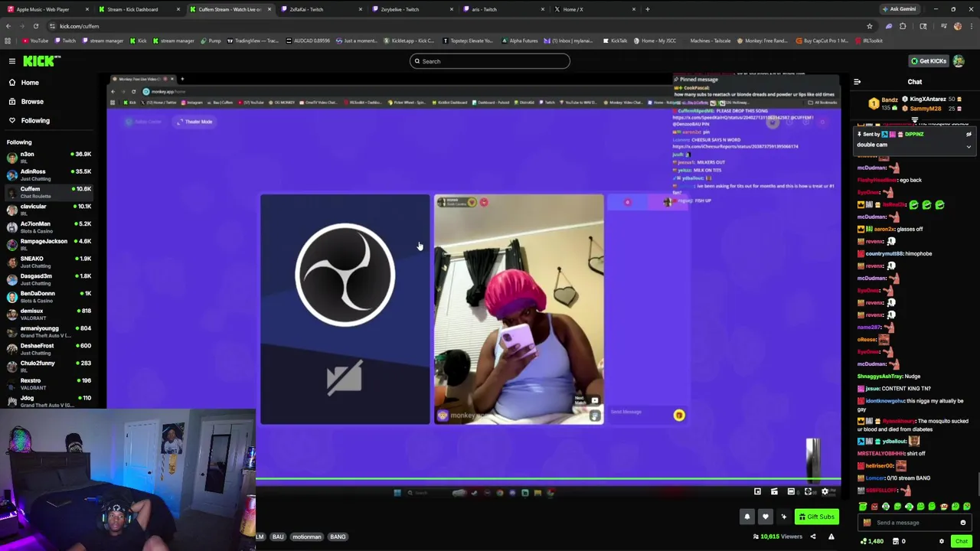Open SNEAKO channel from list

(x=49, y=262)
